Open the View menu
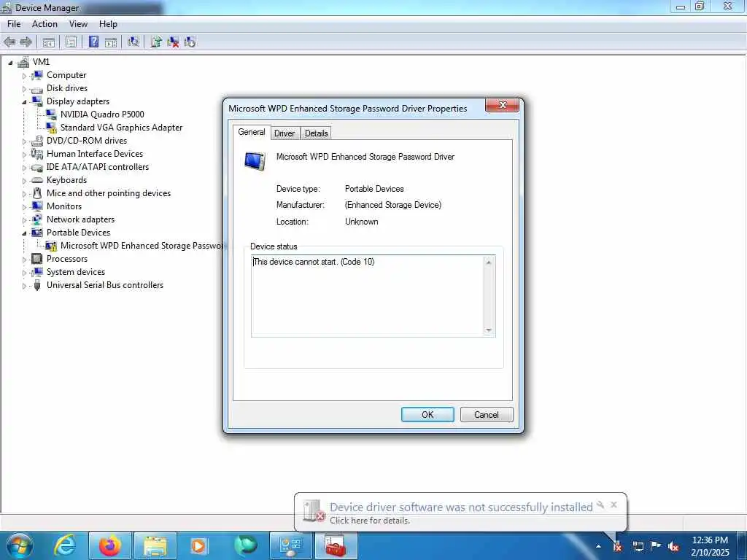The image size is (747, 560). (78, 24)
